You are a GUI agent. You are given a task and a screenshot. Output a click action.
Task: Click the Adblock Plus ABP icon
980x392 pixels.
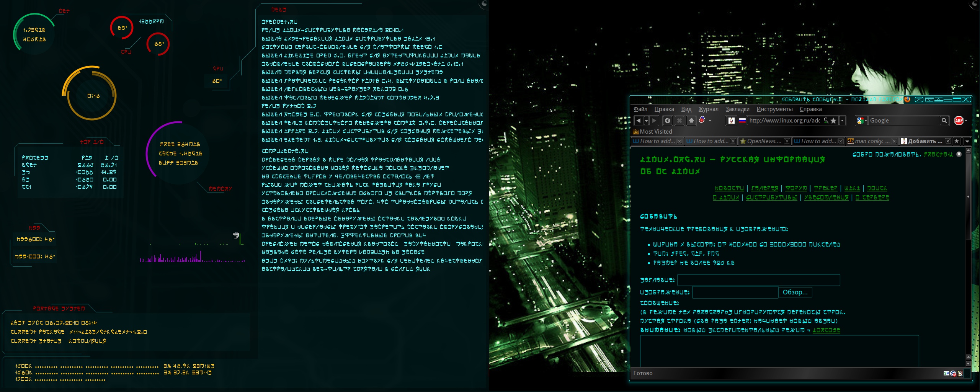959,121
